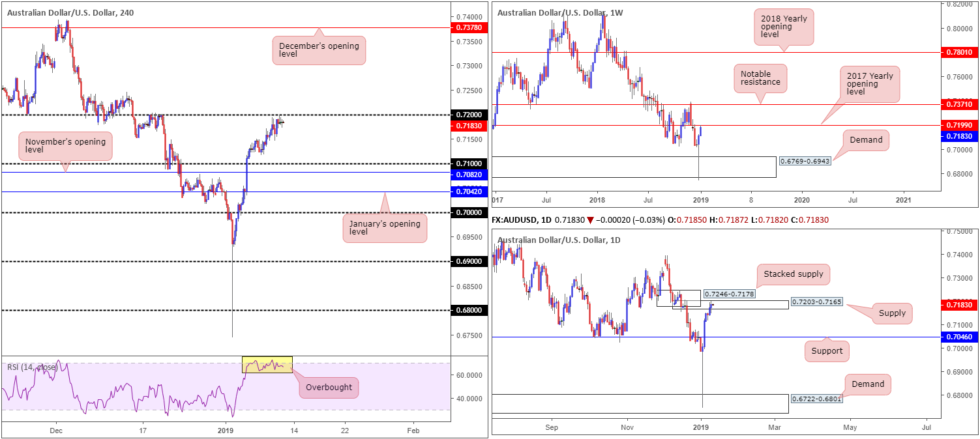Select the "May" date on daily axis
The height and width of the screenshot is (439, 980).
850,428
